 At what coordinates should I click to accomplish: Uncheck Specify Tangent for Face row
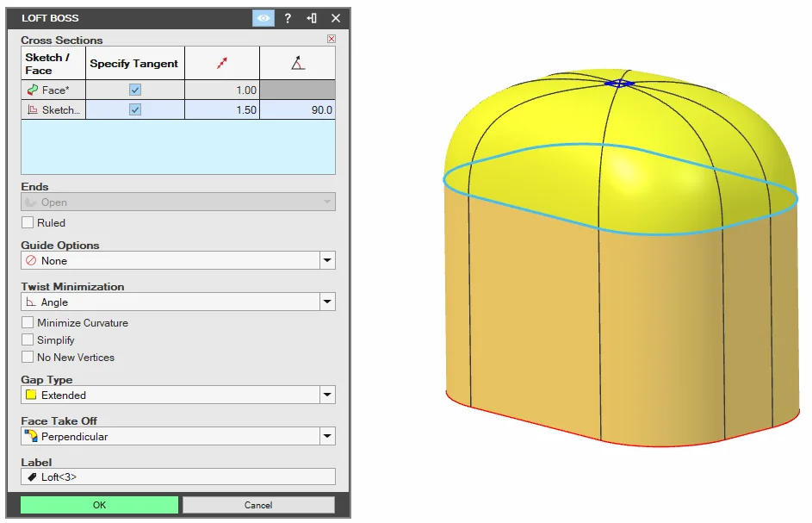[135, 90]
